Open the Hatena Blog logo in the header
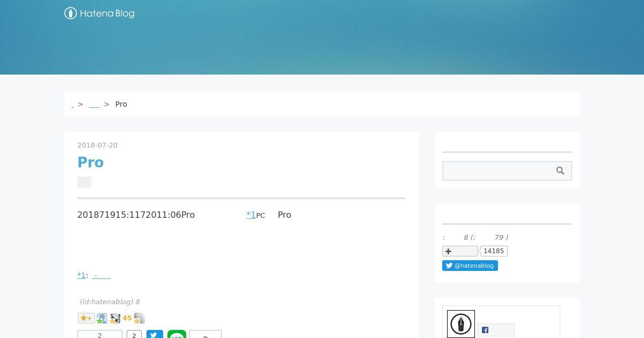Image resolution: width=644 pixels, height=338 pixels. [x=99, y=13]
